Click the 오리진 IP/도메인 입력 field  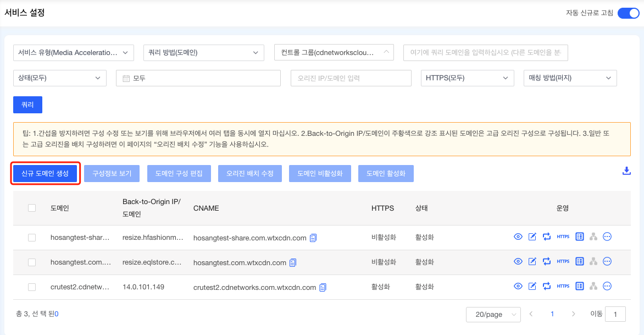[x=351, y=78]
